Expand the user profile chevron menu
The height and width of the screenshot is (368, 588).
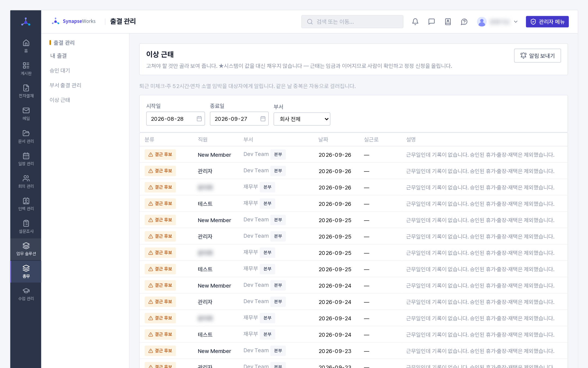pos(516,22)
